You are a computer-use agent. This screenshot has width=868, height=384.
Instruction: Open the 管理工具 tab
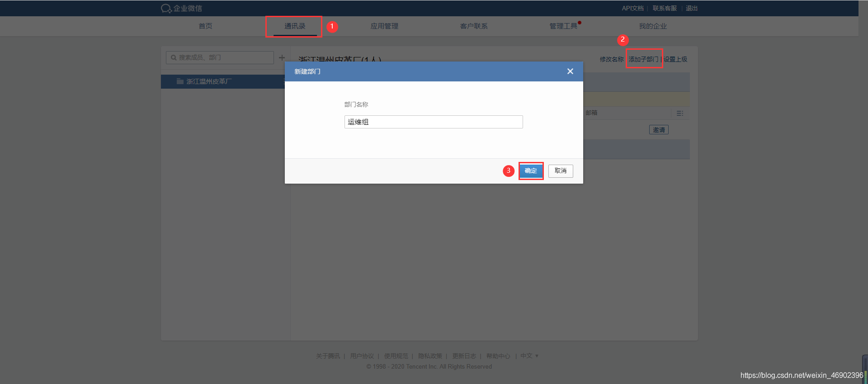(x=563, y=26)
